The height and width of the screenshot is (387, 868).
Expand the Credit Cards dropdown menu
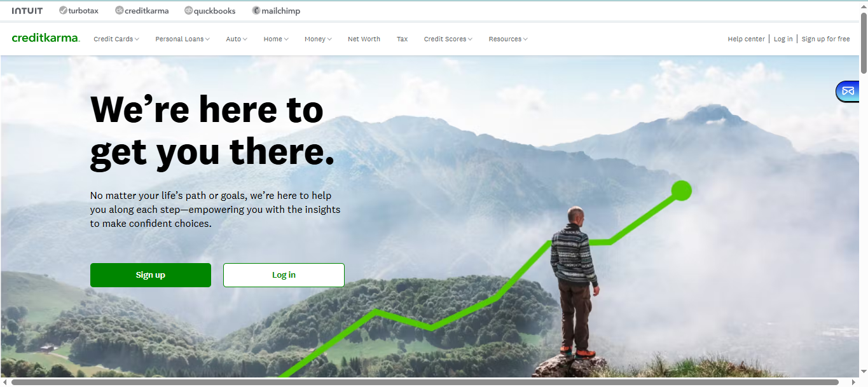116,39
